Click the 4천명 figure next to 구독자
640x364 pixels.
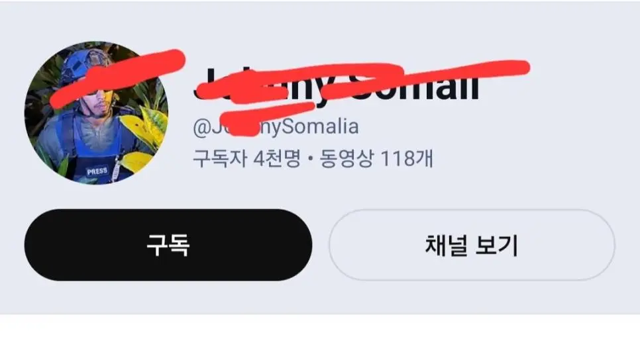pyautogui.click(x=277, y=158)
